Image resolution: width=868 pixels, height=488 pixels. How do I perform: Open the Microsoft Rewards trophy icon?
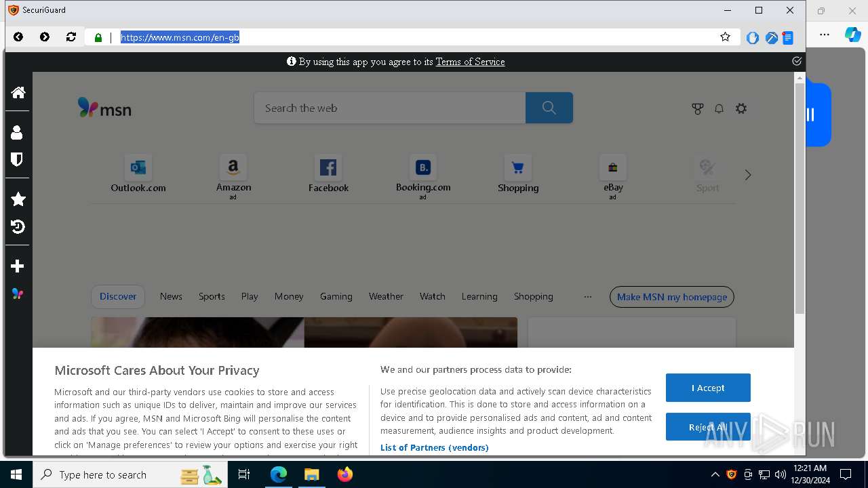[698, 108]
